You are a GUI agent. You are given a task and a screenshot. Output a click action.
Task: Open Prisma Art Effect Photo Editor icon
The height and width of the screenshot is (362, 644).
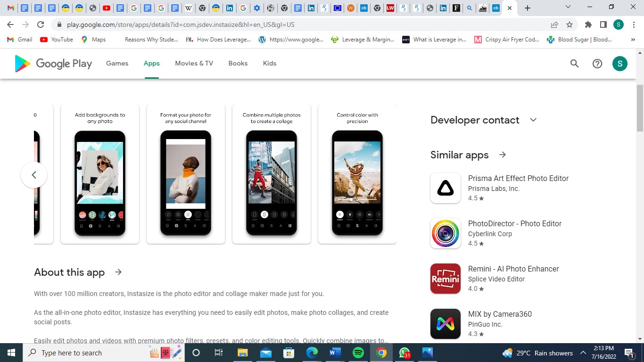[446, 188]
